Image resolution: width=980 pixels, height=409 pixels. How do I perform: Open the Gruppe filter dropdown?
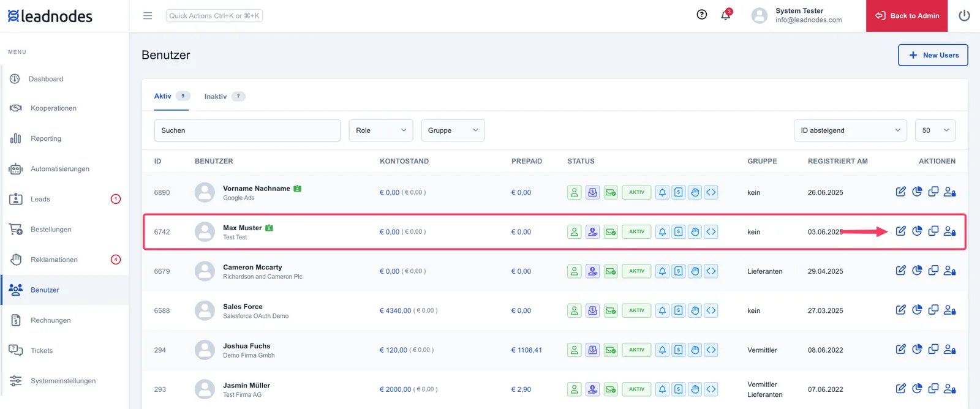click(453, 130)
